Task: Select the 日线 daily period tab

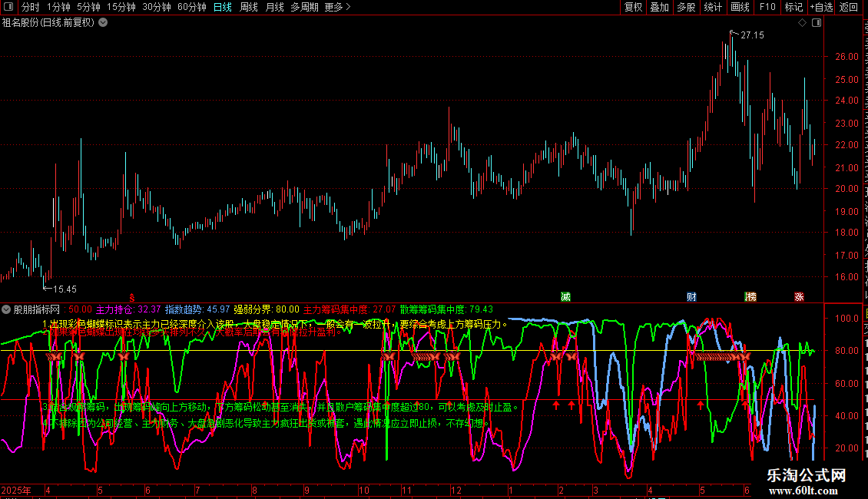Action: coord(223,7)
